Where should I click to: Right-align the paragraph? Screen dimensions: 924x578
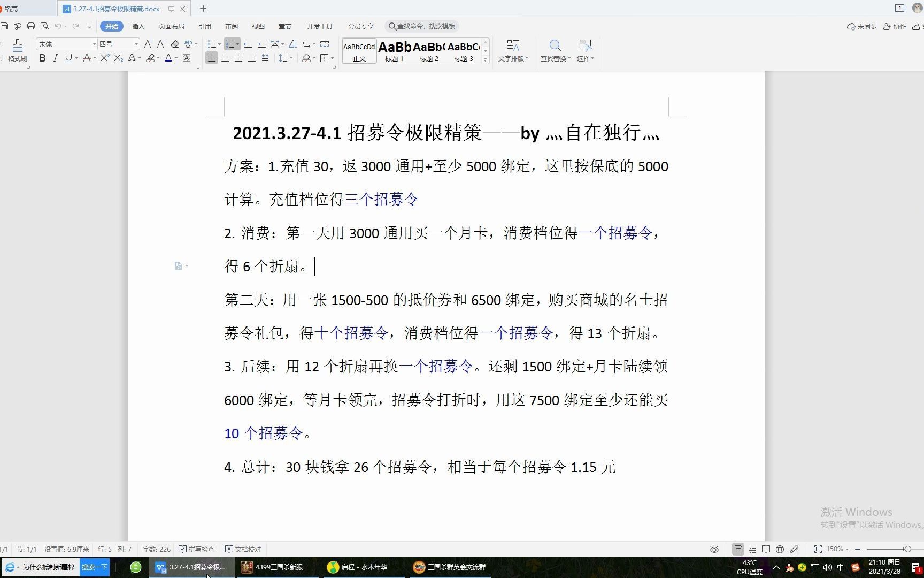point(238,58)
